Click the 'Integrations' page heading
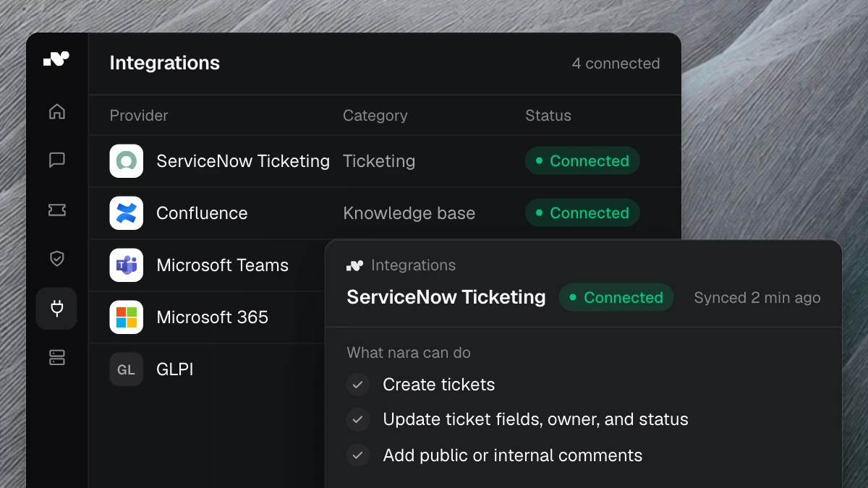 point(165,63)
